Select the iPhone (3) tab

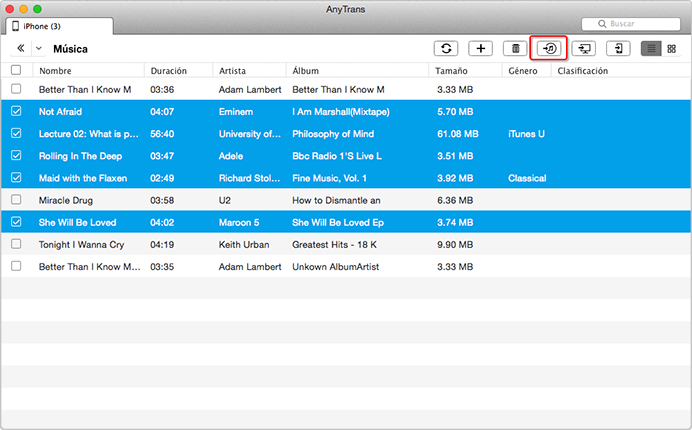pos(60,26)
